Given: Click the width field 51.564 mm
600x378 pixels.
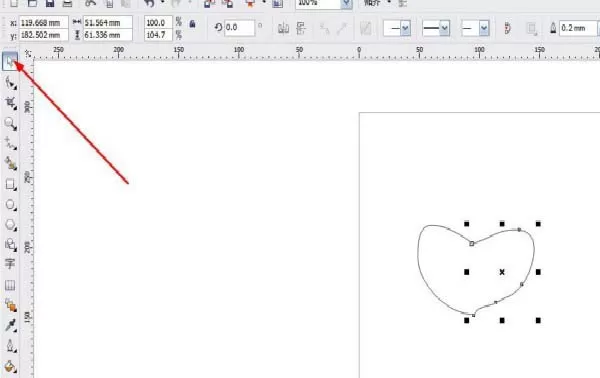Looking at the screenshot, I should [x=108, y=23].
